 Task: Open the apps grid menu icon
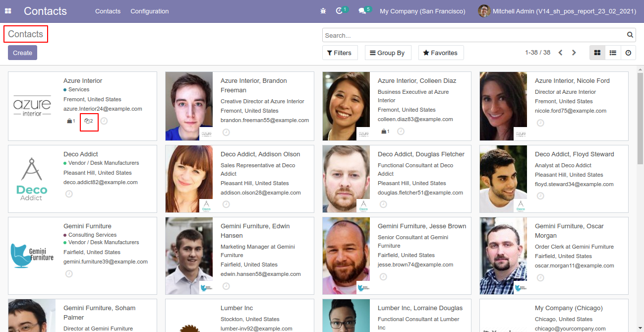[8, 11]
